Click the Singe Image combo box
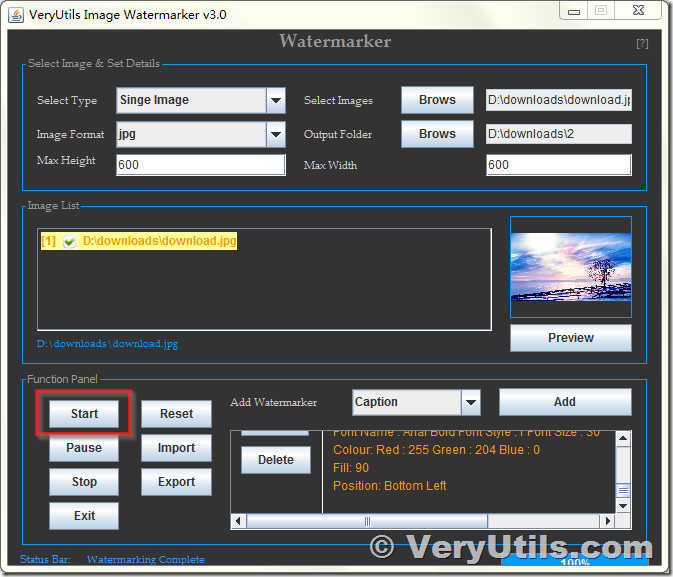This screenshot has height=577, width=673. coord(200,100)
